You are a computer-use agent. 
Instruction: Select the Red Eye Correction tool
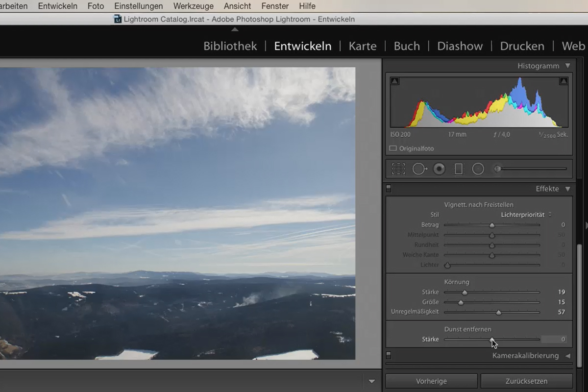point(439,169)
